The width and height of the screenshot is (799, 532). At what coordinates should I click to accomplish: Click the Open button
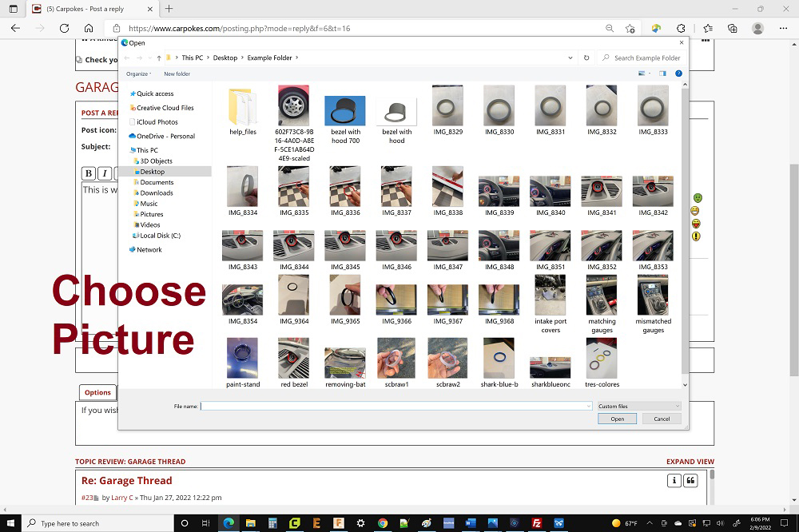(617, 419)
